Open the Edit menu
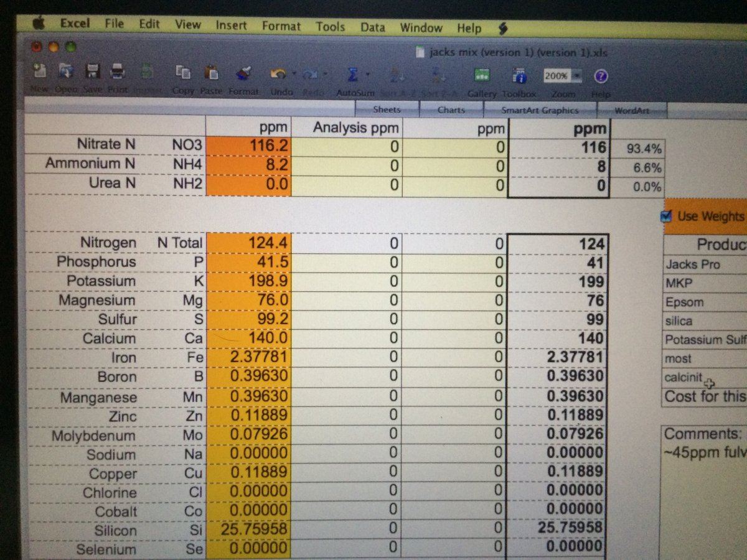This screenshot has width=747, height=560. (149, 24)
